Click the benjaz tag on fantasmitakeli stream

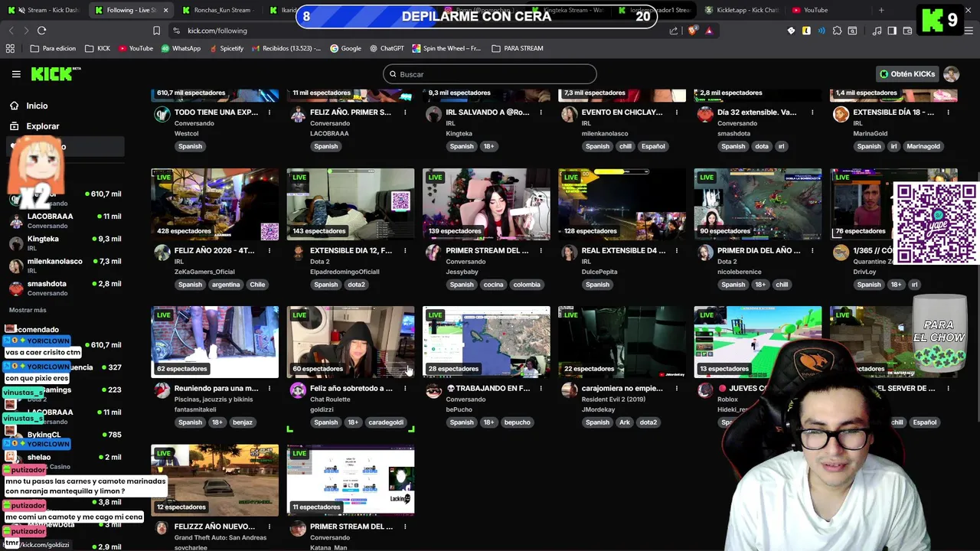[x=242, y=422]
